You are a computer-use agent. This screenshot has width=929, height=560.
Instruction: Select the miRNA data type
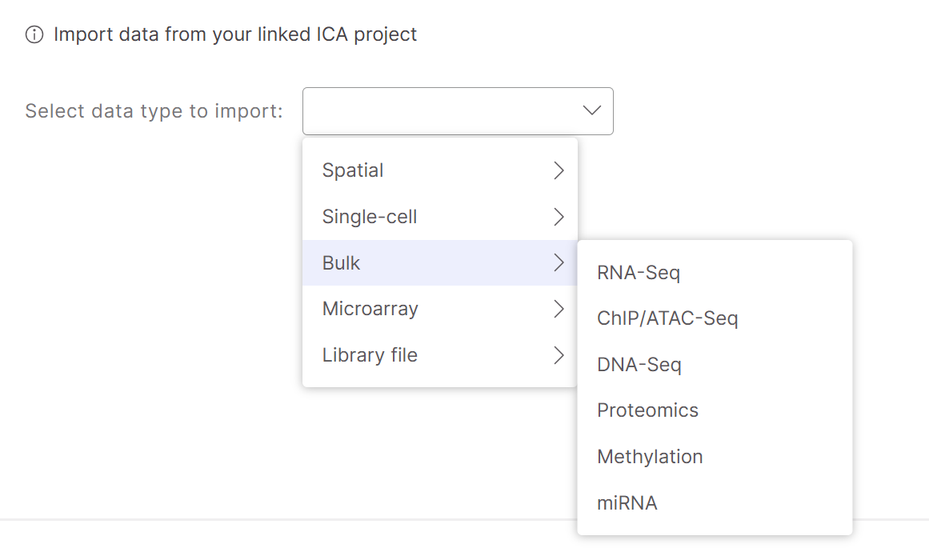pyautogui.click(x=627, y=503)
